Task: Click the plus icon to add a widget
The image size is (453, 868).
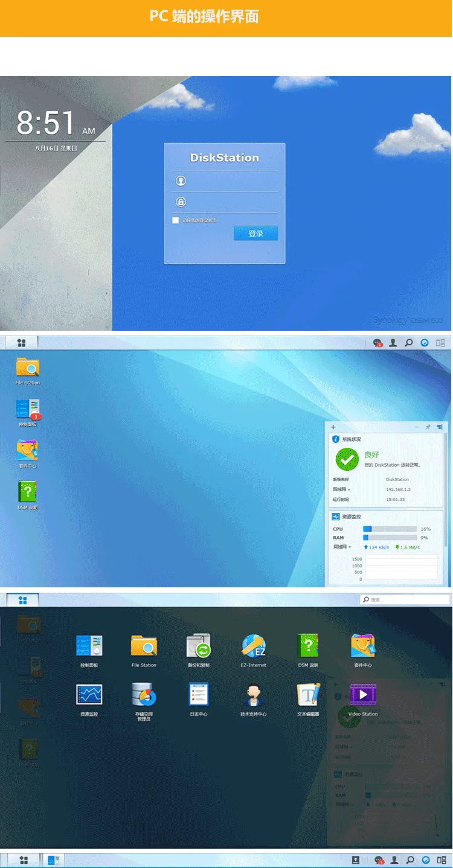Action: point(333,427)
